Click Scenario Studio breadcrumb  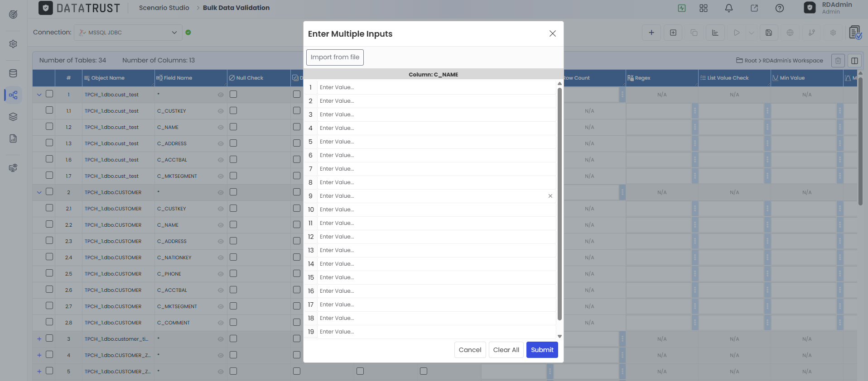(x=164, y=8)
